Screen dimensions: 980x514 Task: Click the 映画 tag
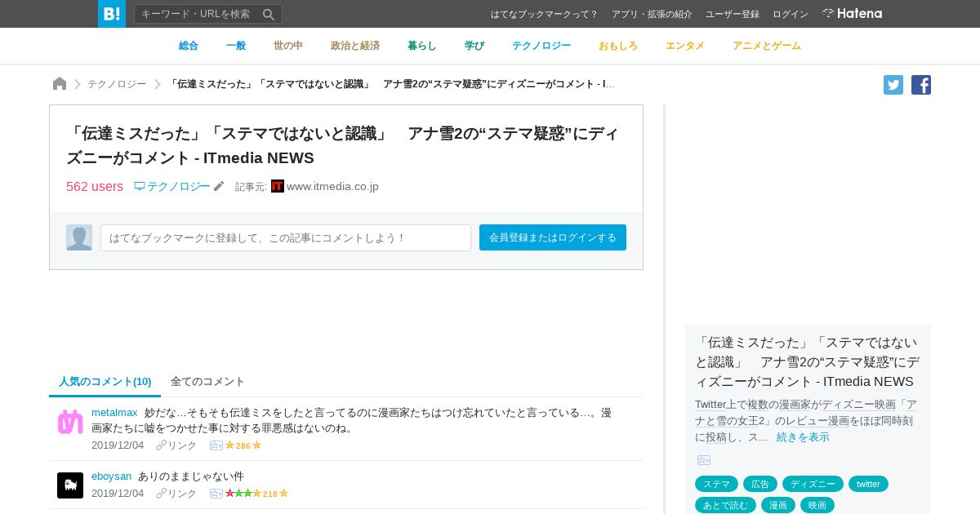coord(817,505)
